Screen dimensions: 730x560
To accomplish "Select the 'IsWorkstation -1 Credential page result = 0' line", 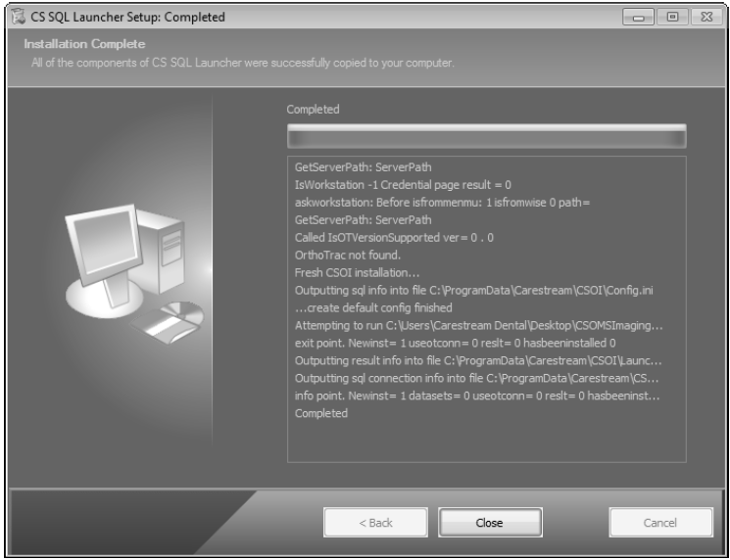I will 403,185.
